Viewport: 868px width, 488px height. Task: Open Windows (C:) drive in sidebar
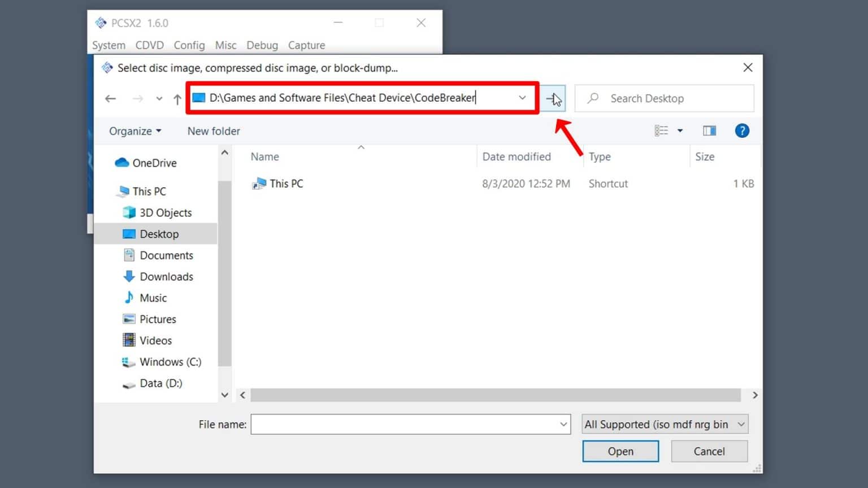tap(162, 362)
